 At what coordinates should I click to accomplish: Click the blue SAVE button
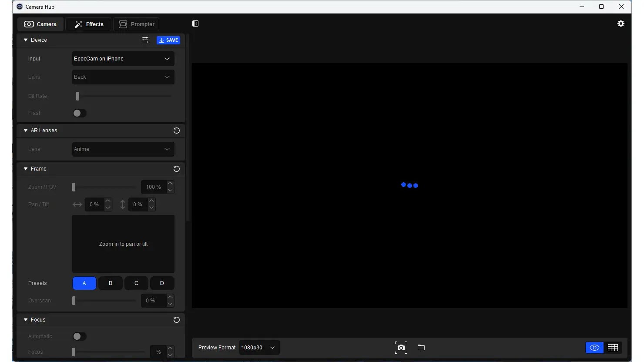point(168,40)
